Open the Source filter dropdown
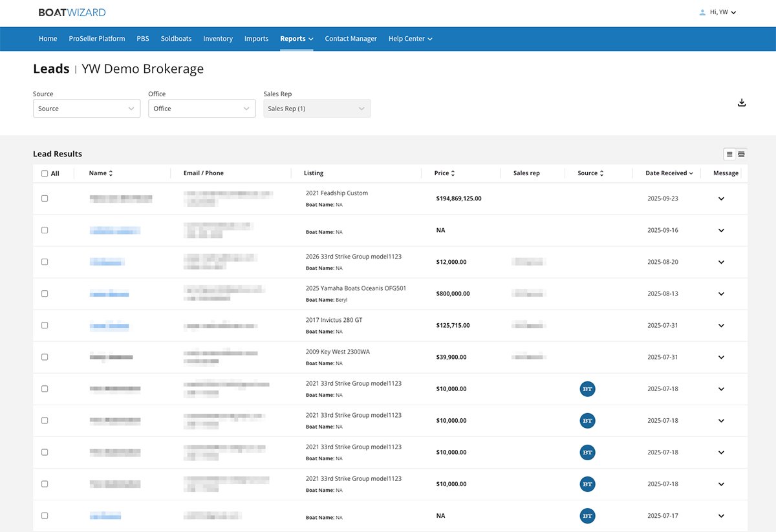Screen dimensions: 776x532 87,109
